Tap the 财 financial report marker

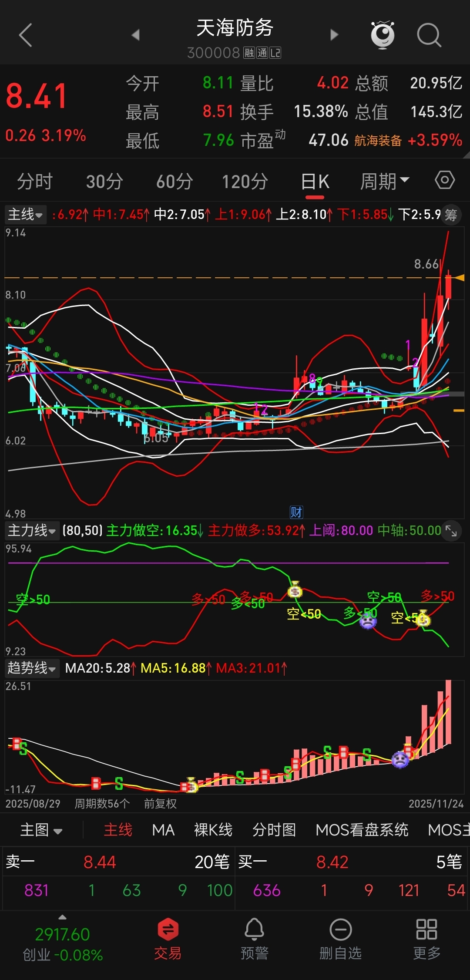pos(296,512)
